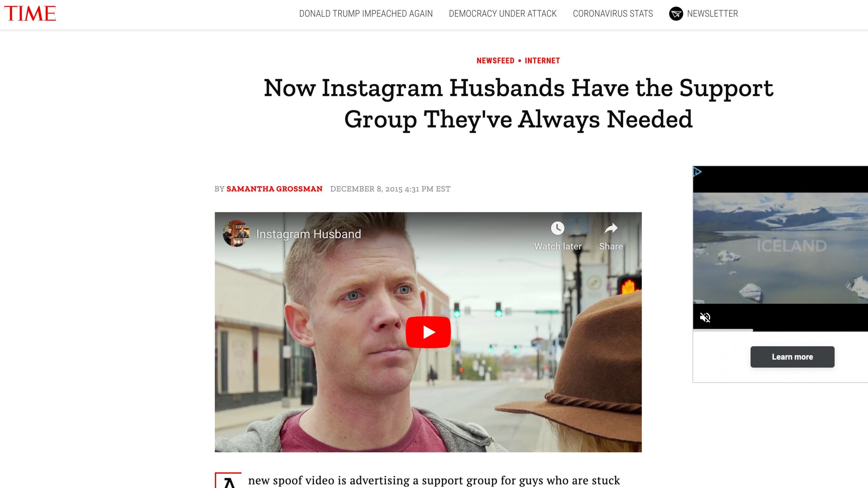Click the Iceland ad video thumbnail
This screenshot has height=488, width=868.
tap(780, 248)
